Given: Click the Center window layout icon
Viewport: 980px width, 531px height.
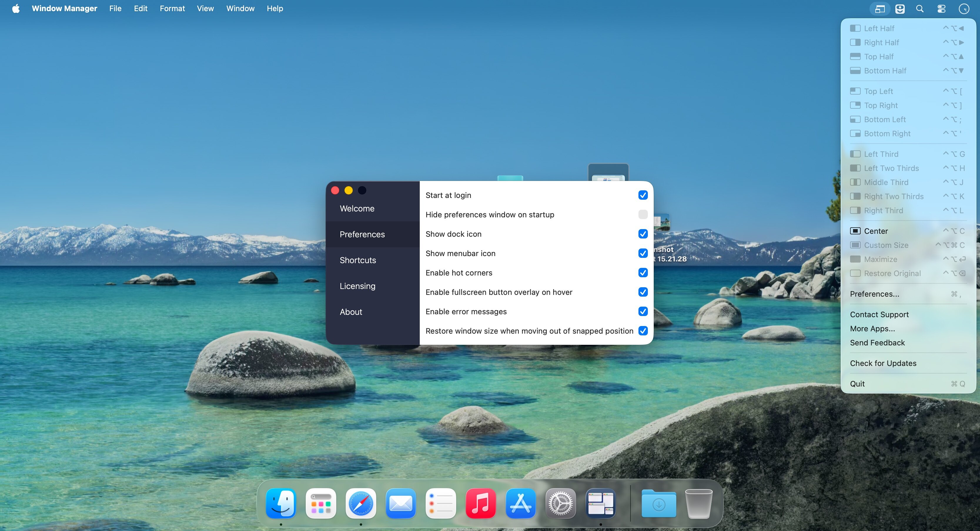Looking at the screenshot, I should point(855,231).
